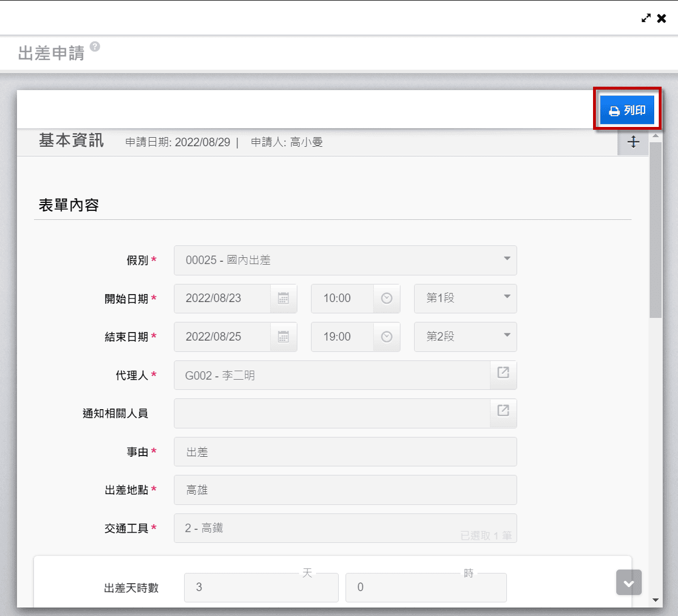
Task: Click the 列印 print button
Action: tap(627, 111)
